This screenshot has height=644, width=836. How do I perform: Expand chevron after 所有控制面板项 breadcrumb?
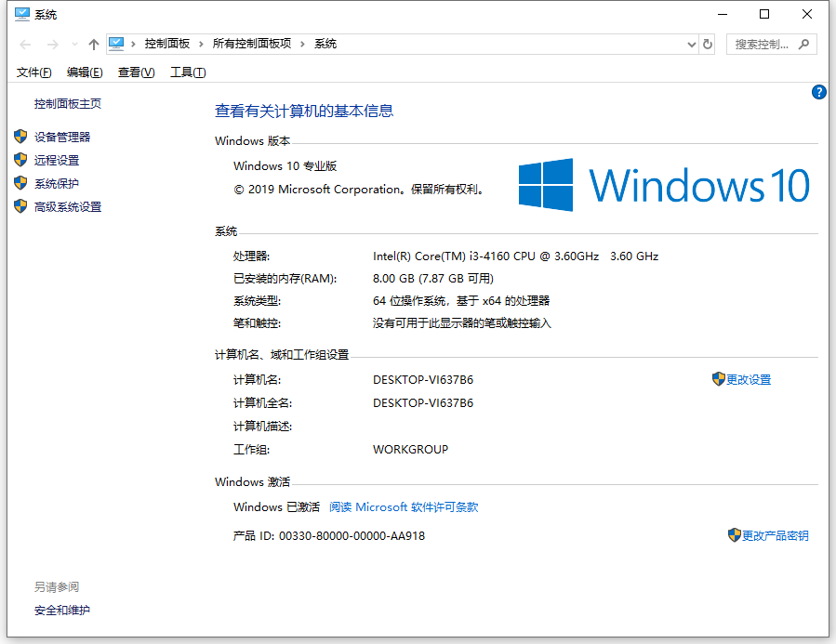click(302, 45)
